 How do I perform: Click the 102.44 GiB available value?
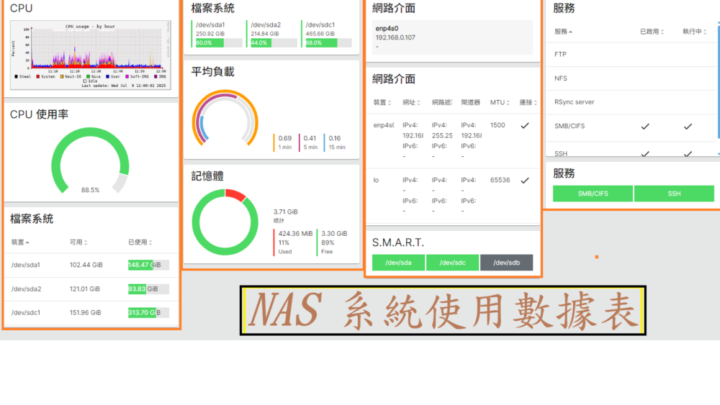pyautogui.click(x=86, y=265)
